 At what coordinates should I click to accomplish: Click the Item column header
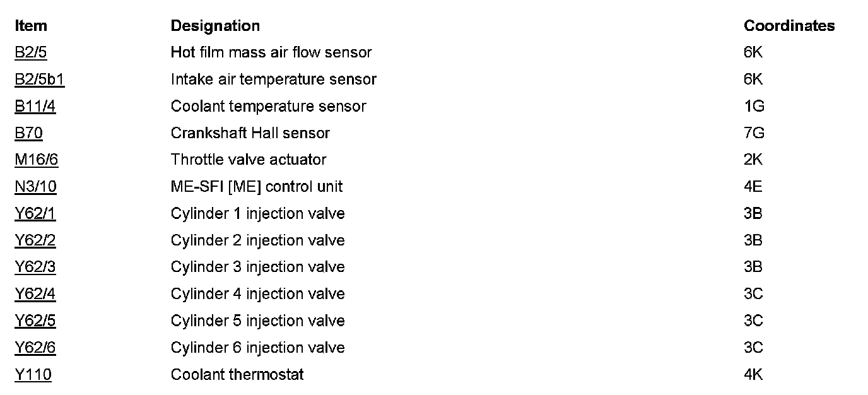(31, 26)
